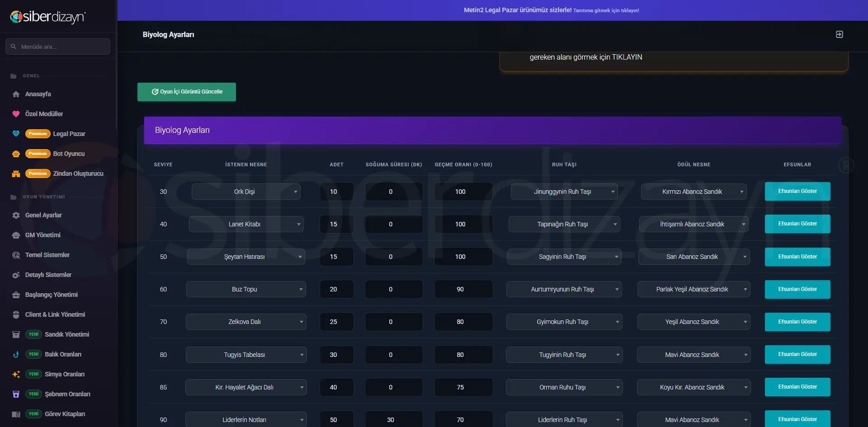Click the gears icon for Detaylı Sistemler
Image resolution: width=868 pixels, height=427 pixels.
[x=16, y=275]
